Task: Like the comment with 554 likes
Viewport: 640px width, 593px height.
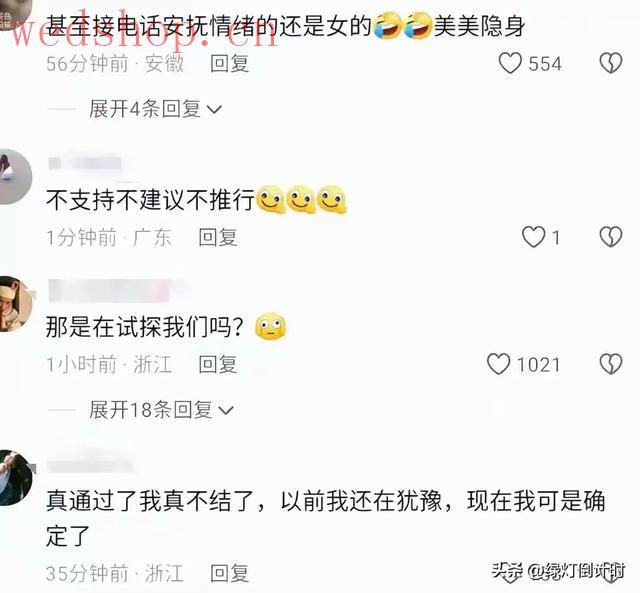Action: click(x=510, y=64)
